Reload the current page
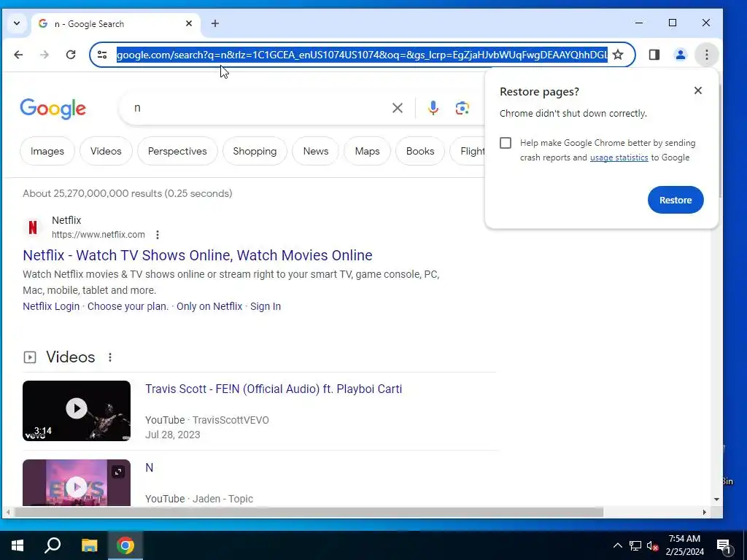This screenshot has height=560, width=747. [71, 55]
